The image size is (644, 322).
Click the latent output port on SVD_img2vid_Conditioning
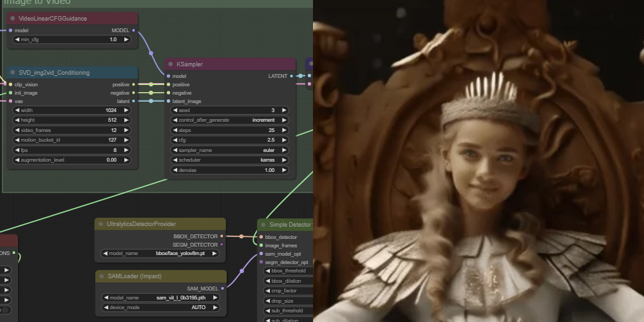[x=133, y=101]
